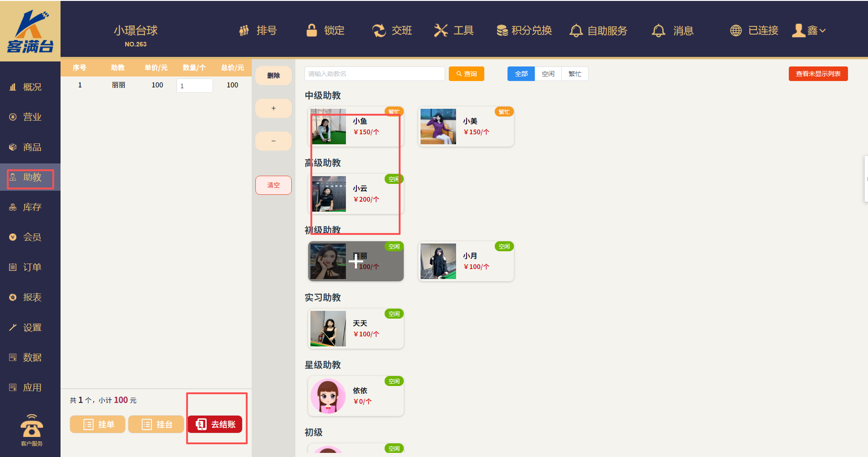Open the 库存 inventory sidebar menu
The width and height of the screenshot is (868, 457).
tap(31, 207)
